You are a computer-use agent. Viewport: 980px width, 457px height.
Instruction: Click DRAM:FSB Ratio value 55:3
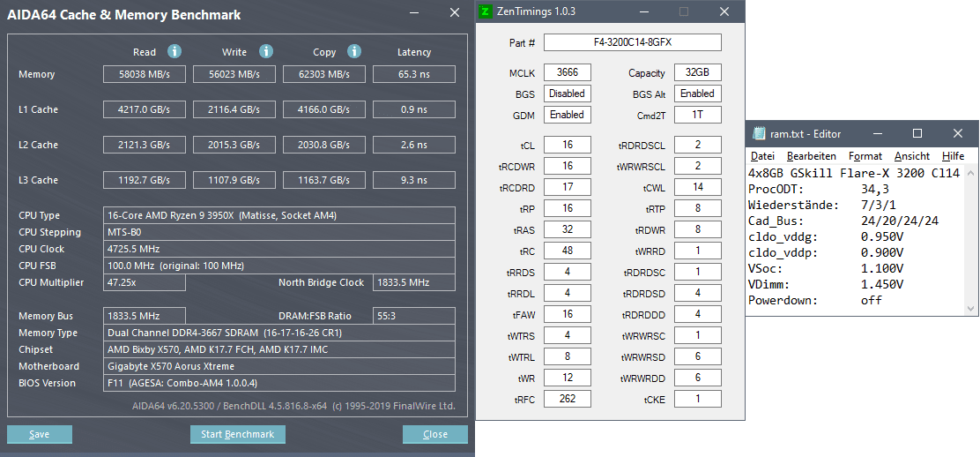click(x=414, y=316)
